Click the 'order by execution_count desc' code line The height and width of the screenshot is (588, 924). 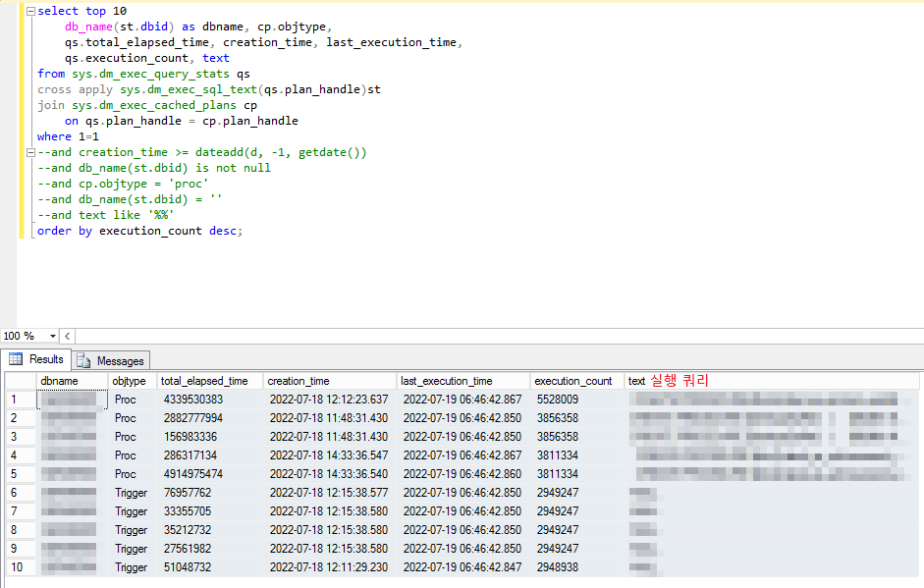point(139,231)
